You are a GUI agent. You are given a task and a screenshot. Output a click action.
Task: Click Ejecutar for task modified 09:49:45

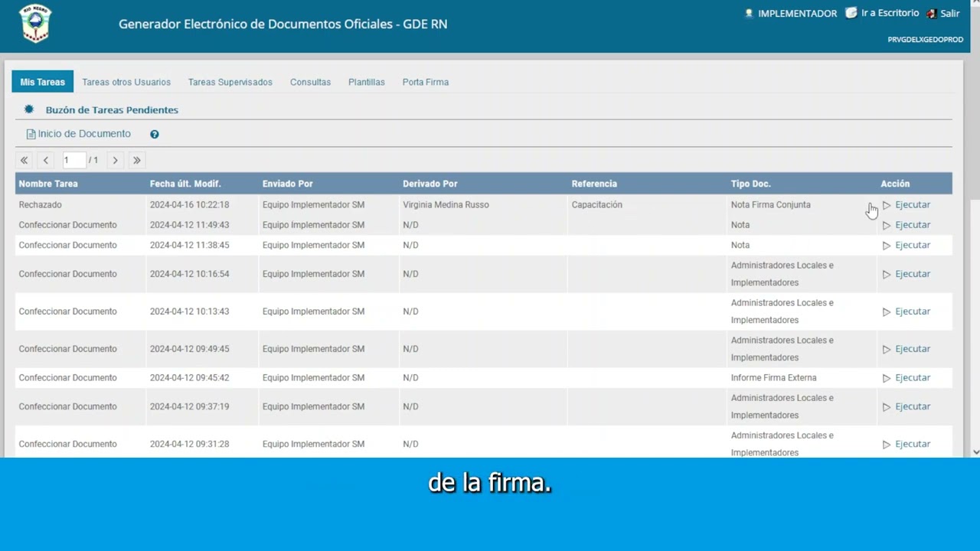coord(913,349)
